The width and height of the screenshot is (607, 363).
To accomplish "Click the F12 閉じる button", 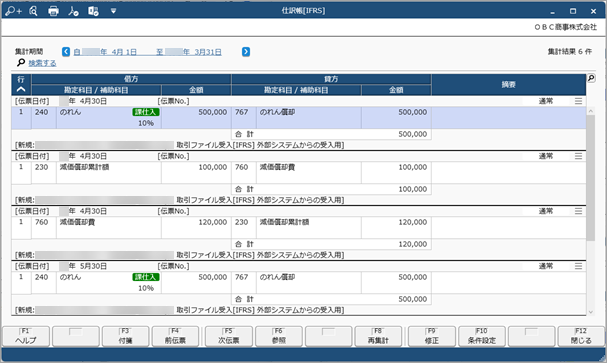I will click(581, 336).
